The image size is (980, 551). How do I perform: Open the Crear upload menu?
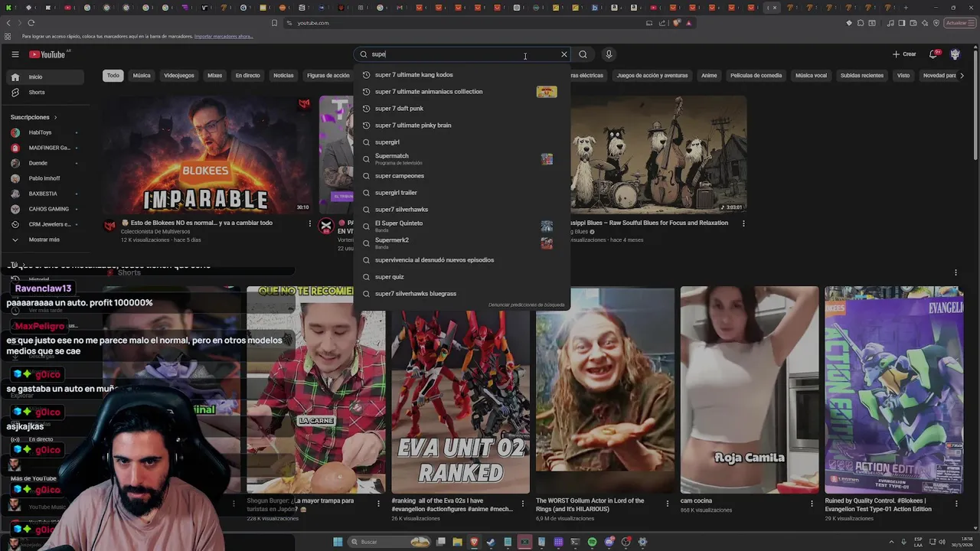tap(904, 54)
